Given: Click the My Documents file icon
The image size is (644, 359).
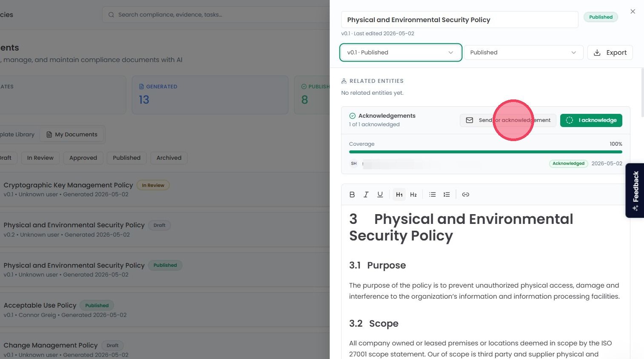Looking at the screenshot, I should pyautogui.click(x=49, y=135).
